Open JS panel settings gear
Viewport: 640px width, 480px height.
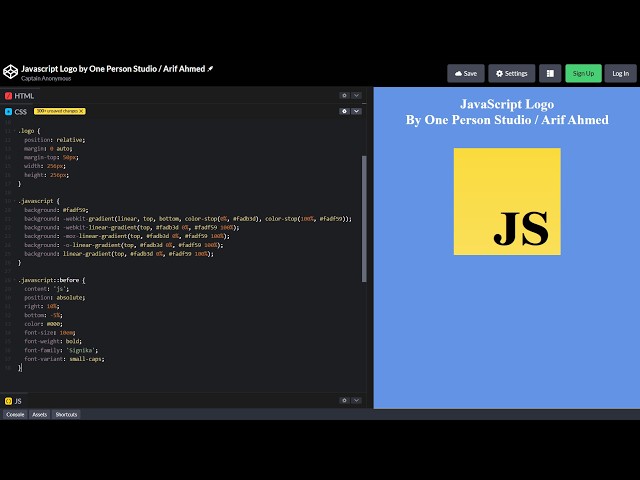point(344,400)
